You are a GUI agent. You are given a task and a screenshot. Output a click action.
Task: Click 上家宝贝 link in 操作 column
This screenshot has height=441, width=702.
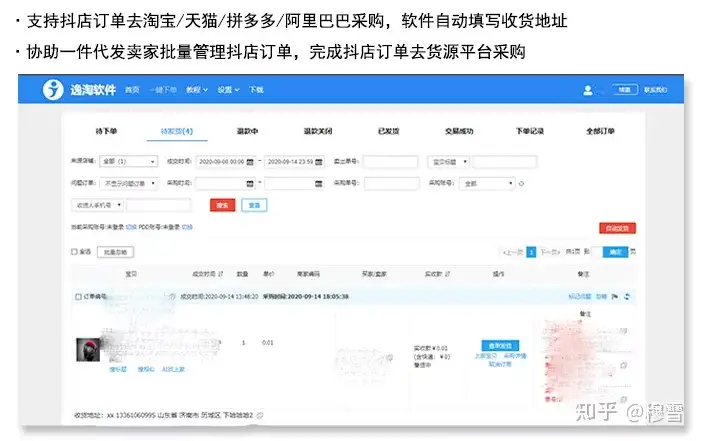pyautogui.click(x=486, y=356)
